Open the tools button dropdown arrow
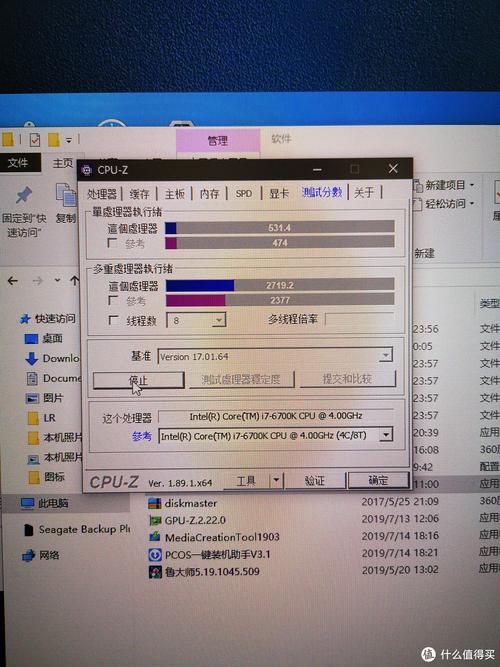500x667 pixels. [x=276, y=480]
